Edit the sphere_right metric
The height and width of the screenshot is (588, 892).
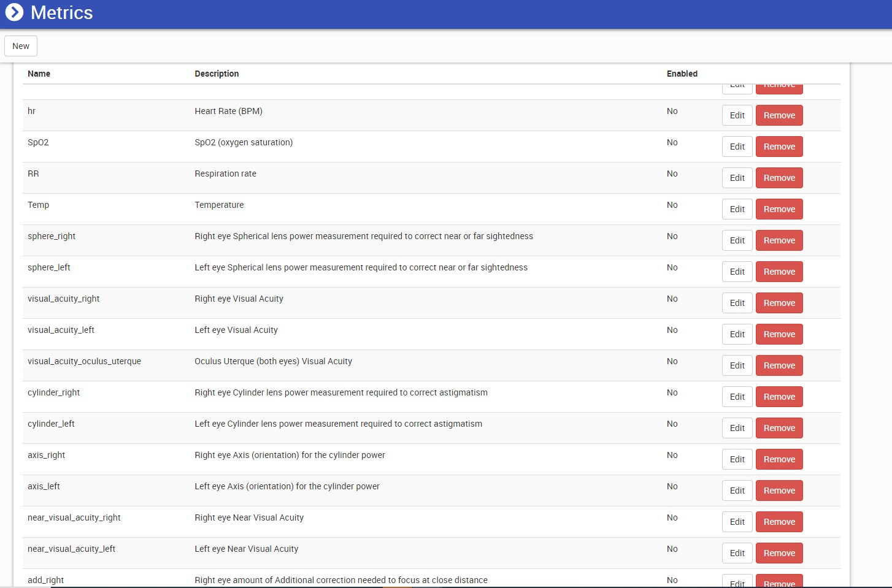(737, 240)
